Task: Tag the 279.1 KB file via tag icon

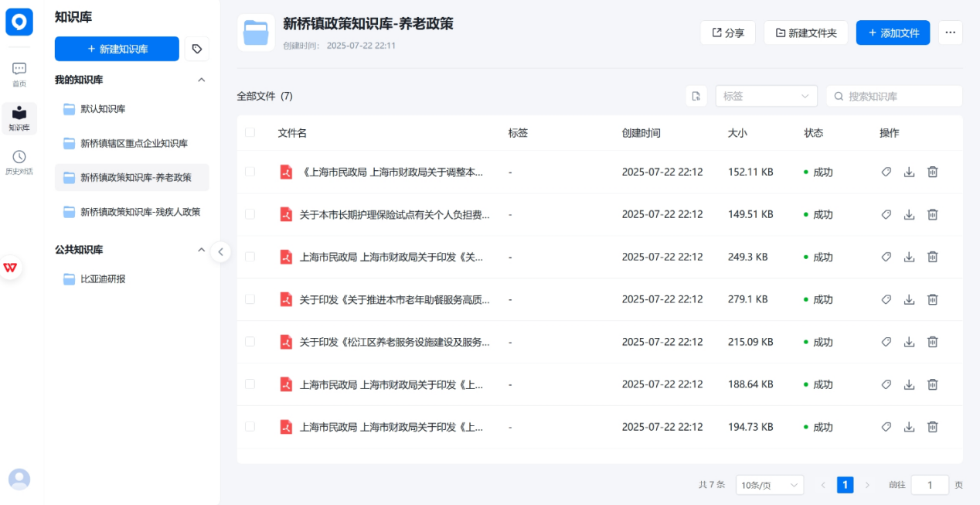Action: (886, 299)
